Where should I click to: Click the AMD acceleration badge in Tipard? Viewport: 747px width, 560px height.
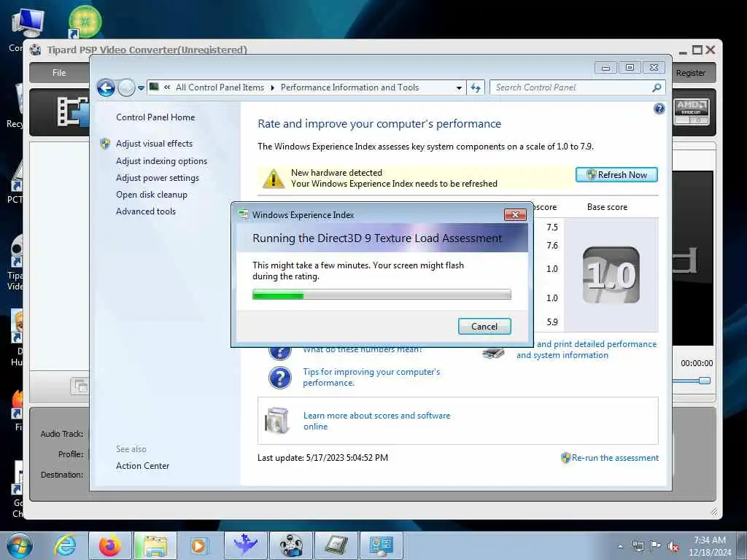[x=692, y=112]
